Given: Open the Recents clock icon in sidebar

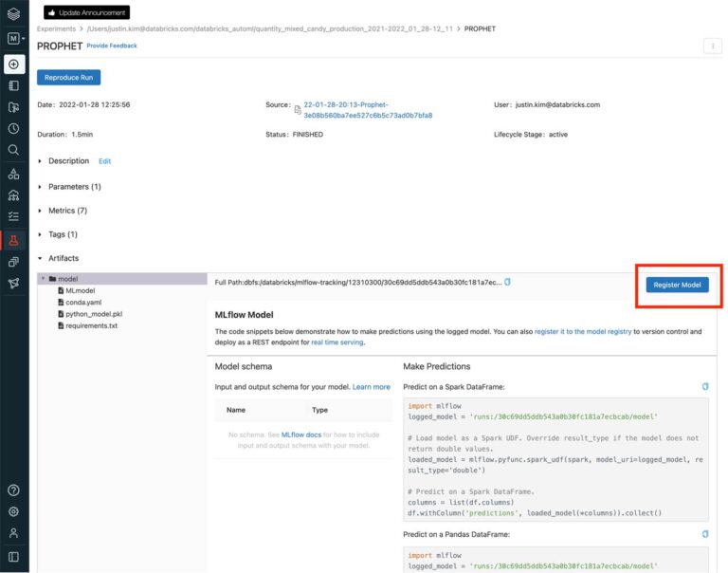Looking at the screenshot, I should click(x=14, y=128).
